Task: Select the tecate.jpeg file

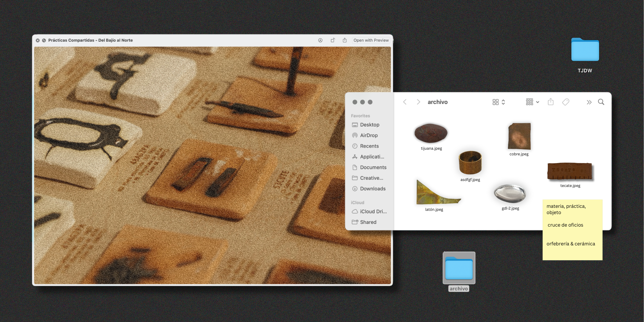Action: click(x=570, y=171)
